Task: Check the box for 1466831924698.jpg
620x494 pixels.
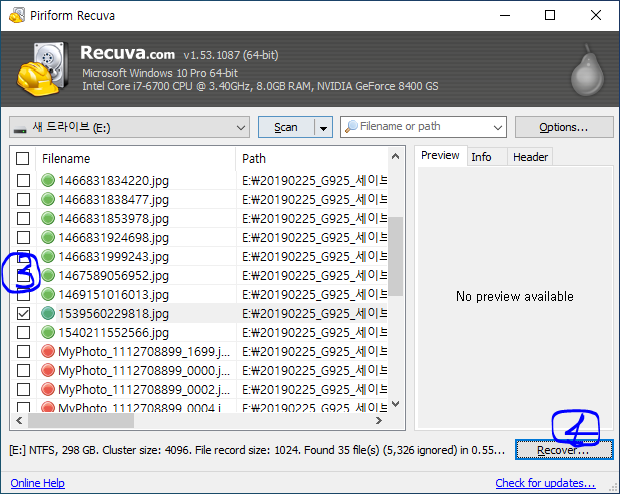Action: click(x=23, y=237)
